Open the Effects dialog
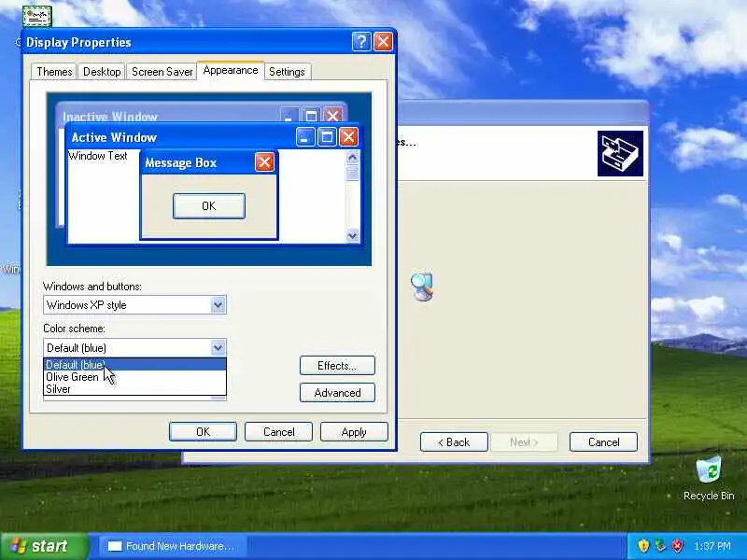The height and width of the screenshot is (560, 747). (x=337, y=366)
